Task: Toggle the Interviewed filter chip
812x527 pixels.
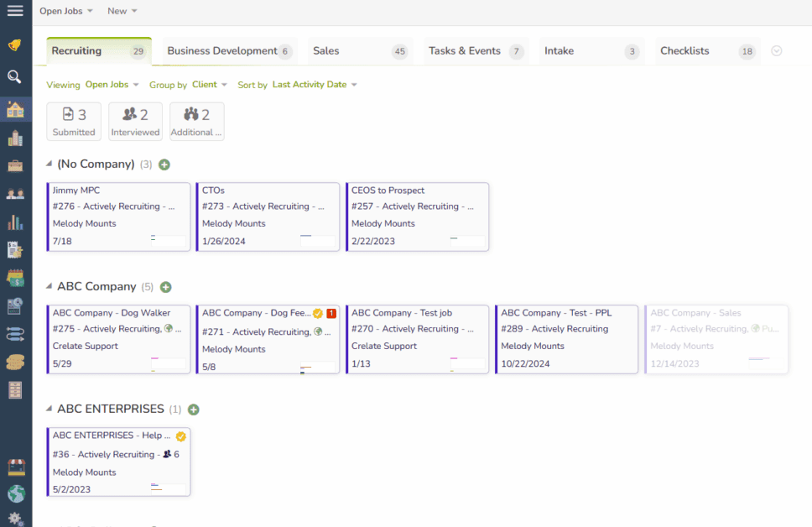Action: tap(135, 121)
